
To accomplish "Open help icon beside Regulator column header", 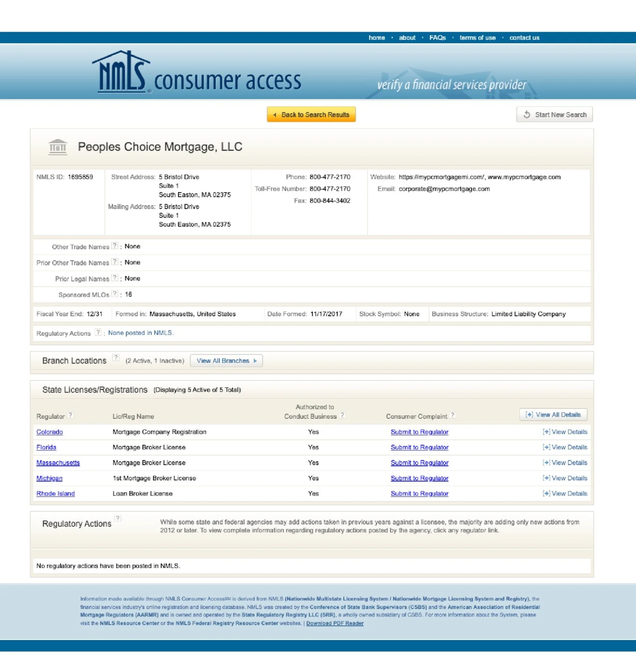I will [70, 415].
